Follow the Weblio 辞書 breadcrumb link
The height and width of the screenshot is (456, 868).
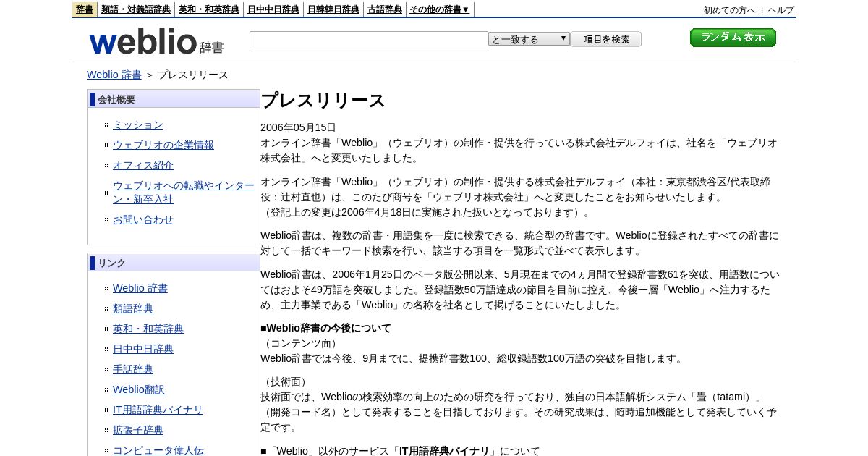[114, 75]
